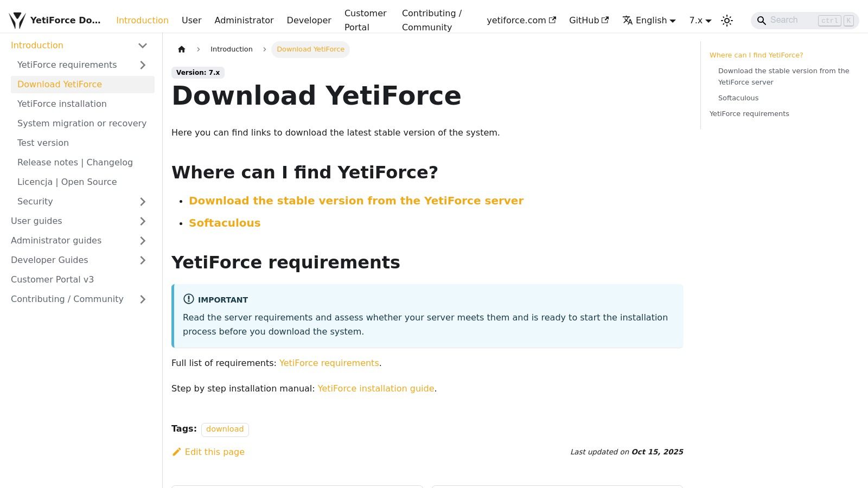Open the YetiForce installation guide link

tap(376, 388)
